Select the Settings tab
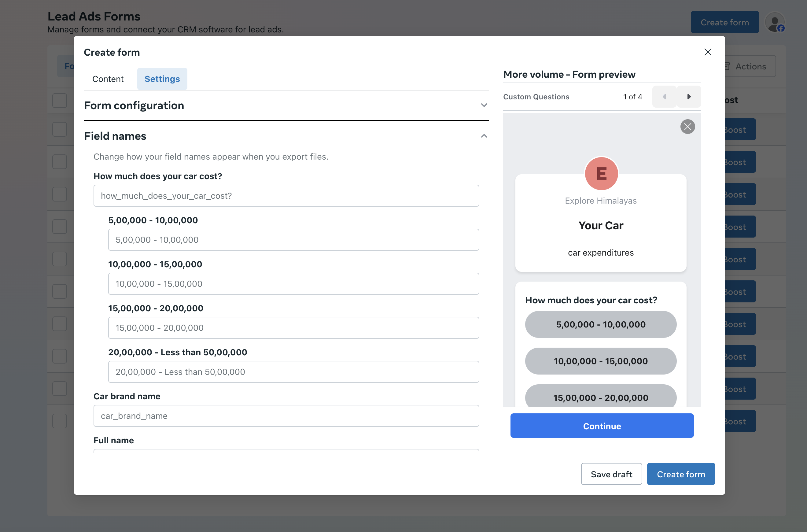The image size is (807, 532). 162,79
